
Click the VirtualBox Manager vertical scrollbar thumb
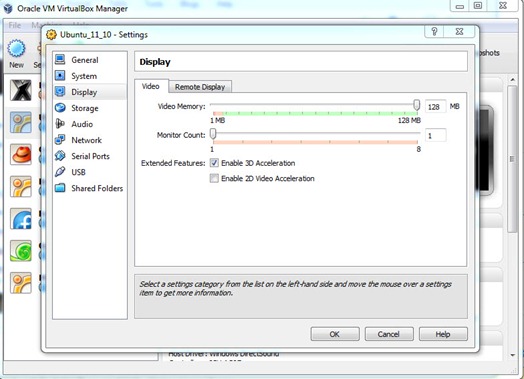(x=512, y=159)
